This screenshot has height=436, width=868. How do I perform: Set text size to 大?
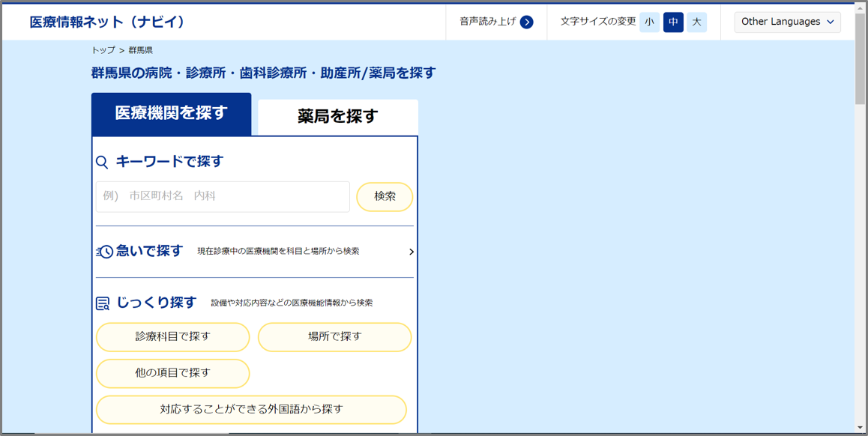[697, 22]
